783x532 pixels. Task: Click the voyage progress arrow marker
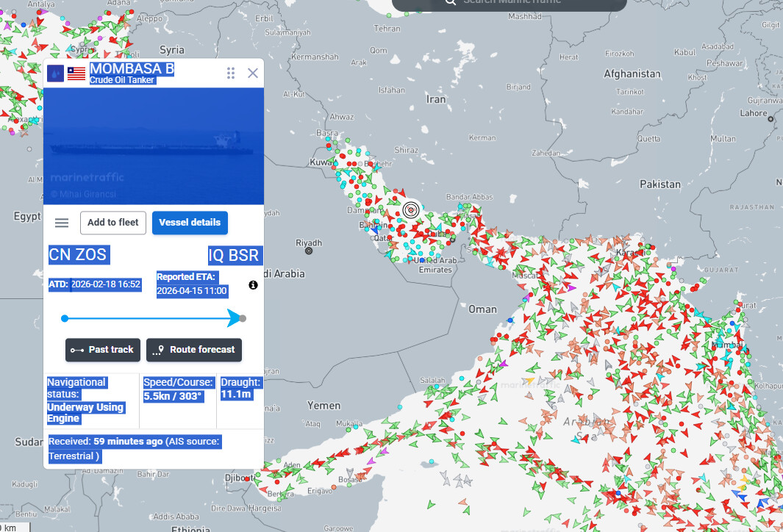[x=235, y=318]
